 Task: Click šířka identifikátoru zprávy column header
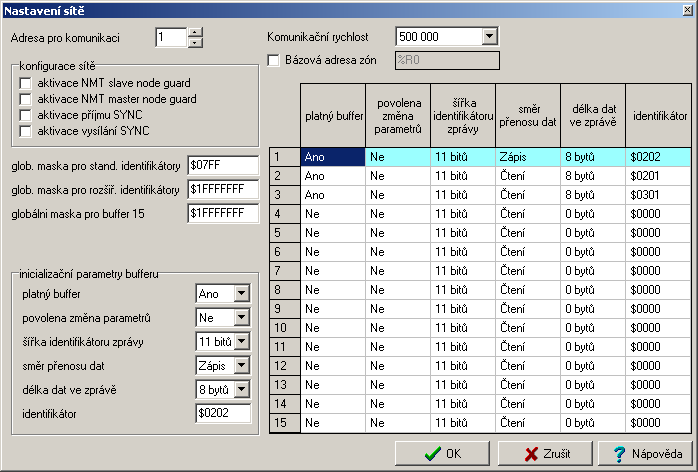[463, 116]
